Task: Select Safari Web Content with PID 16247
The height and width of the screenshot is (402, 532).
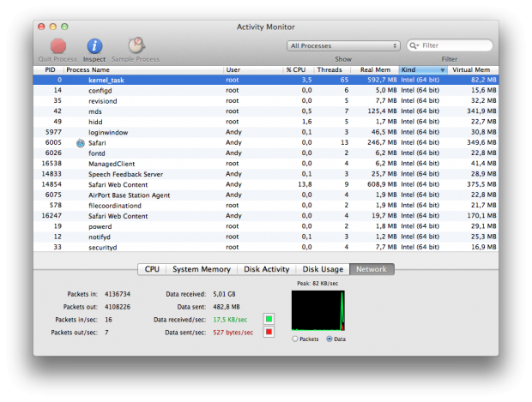Action: (266, 216)
